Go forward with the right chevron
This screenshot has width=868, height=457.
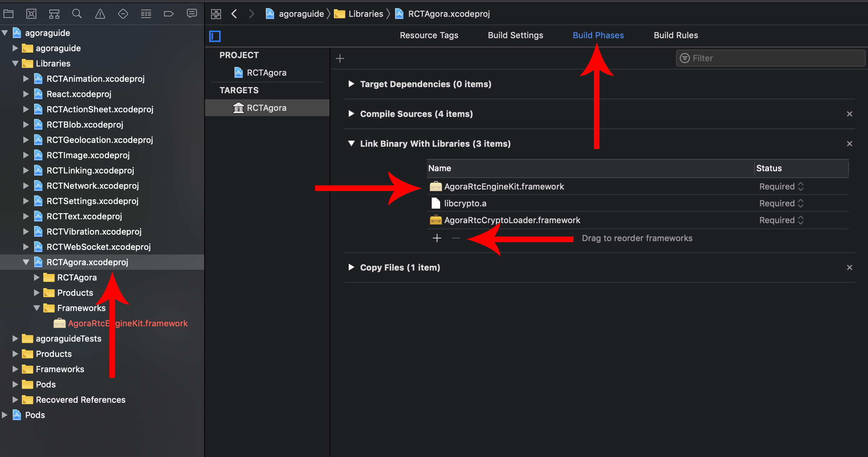point(251,14)
